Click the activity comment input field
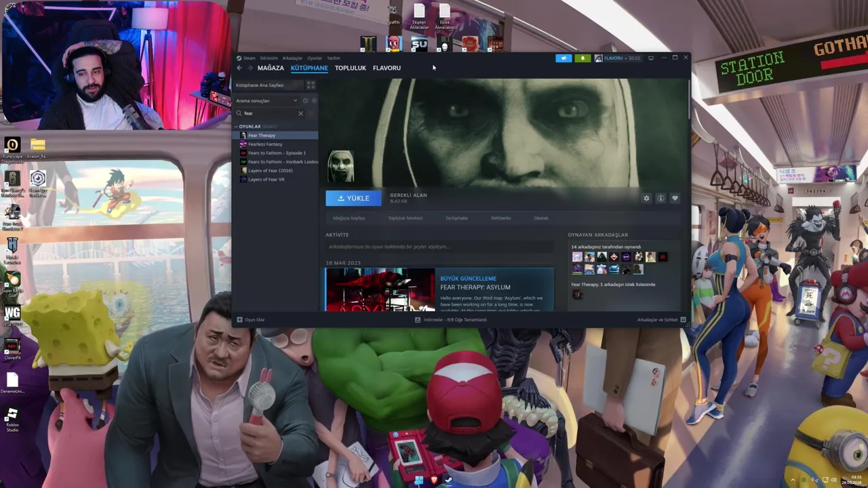Viewport: 868px width, 488px height. click(439, 247)
